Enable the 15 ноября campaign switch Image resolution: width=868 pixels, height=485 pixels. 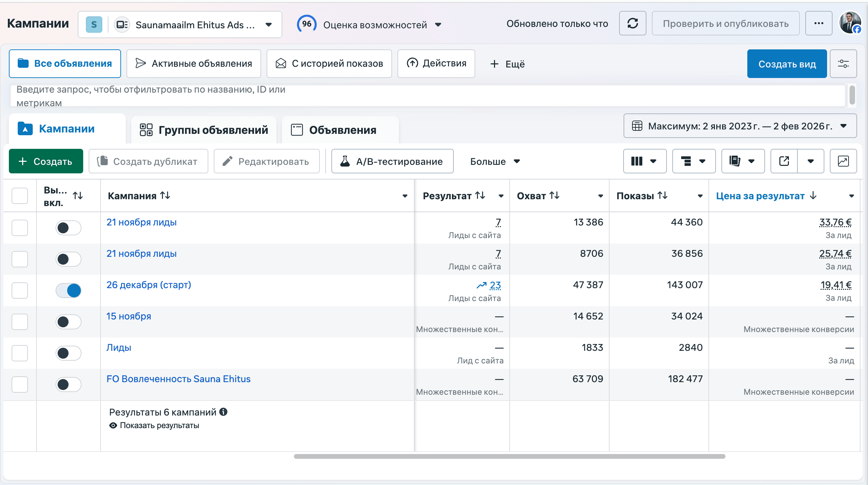[x=69, y=322]
